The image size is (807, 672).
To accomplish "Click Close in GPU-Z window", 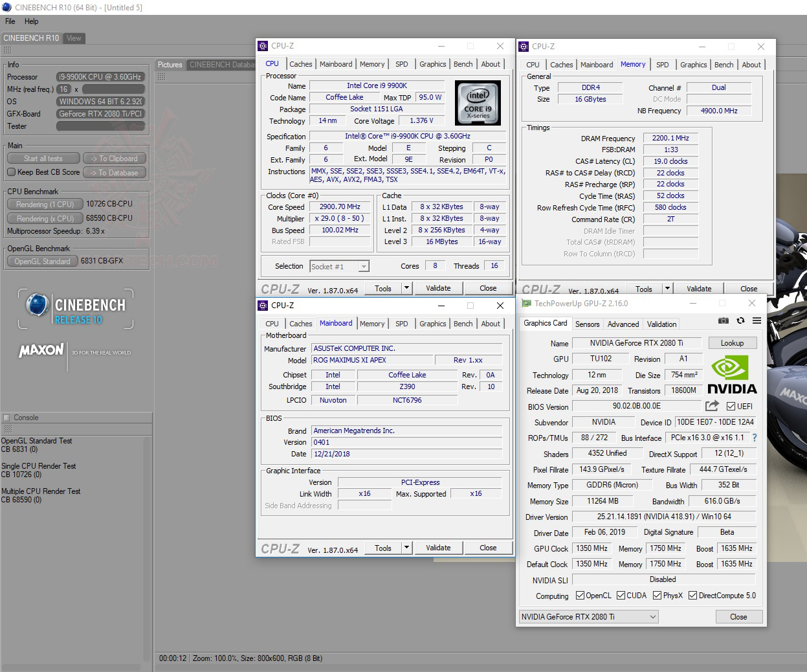I will 738,617.
